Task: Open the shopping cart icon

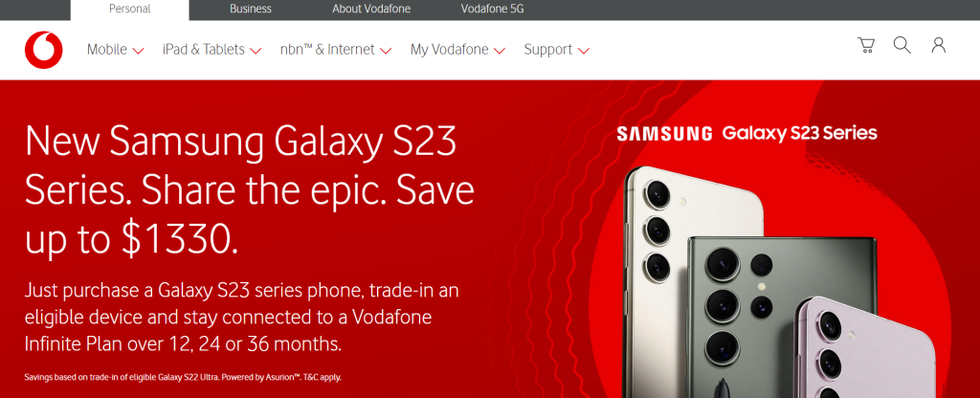Action: point(865,45)
